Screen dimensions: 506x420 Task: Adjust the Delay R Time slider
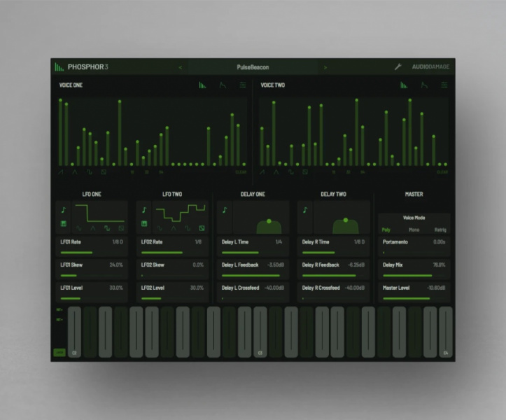[333, 253]
